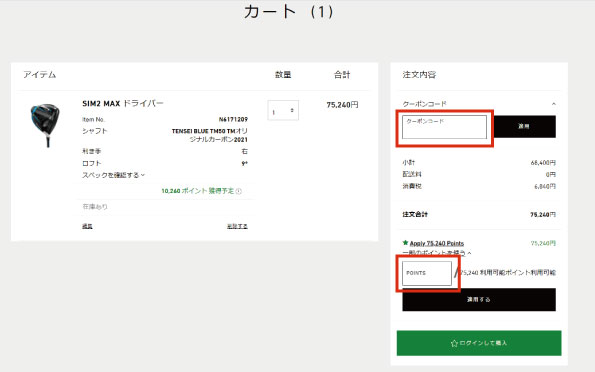This screenshot has width=595, height=372.
Task: Focus the クーポンコード coupon input field
Action: click(x=444, y=127)
